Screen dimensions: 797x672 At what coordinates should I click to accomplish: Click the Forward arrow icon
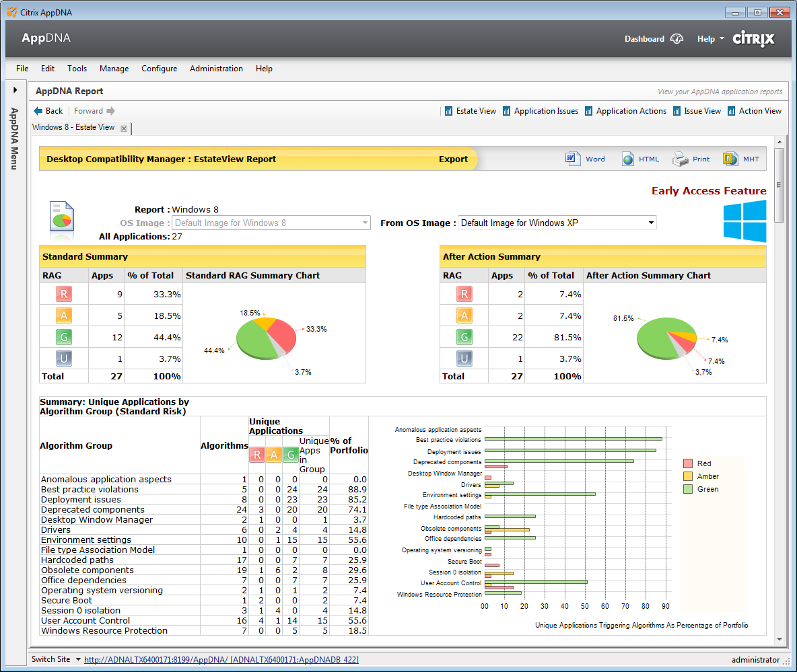point(111,111)
